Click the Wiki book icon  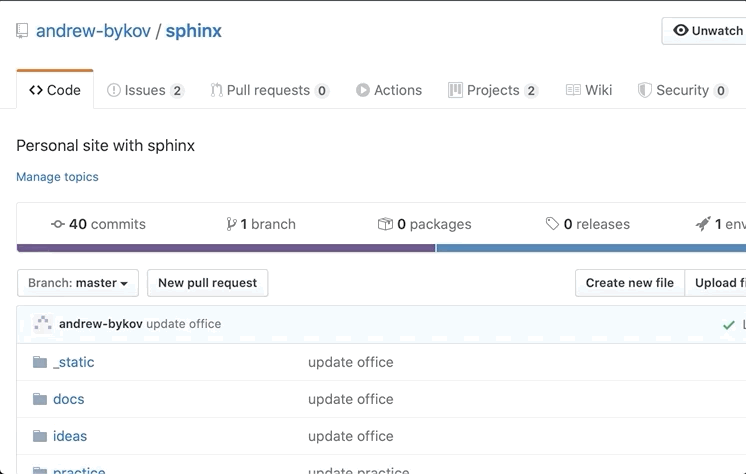coord(573,90)
